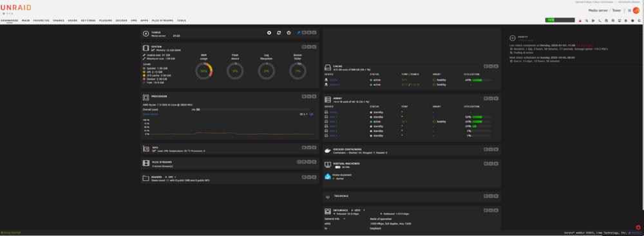The image size is (644, 236).
Task: Toggle the All VMs switch
Action: click(337, 167)
